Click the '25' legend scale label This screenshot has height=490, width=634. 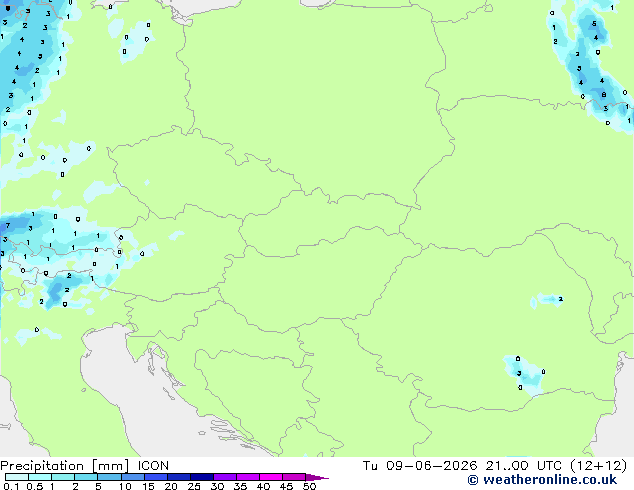tap(194, 486)
